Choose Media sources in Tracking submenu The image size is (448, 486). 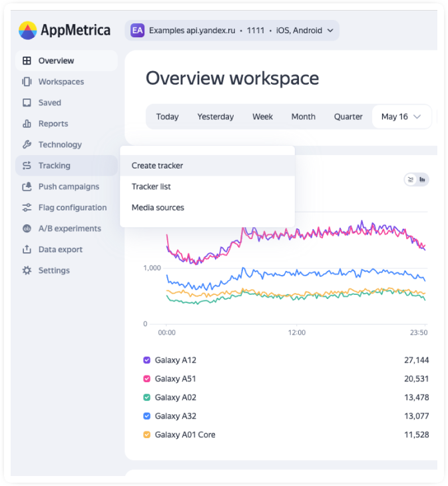pos(158,208)
